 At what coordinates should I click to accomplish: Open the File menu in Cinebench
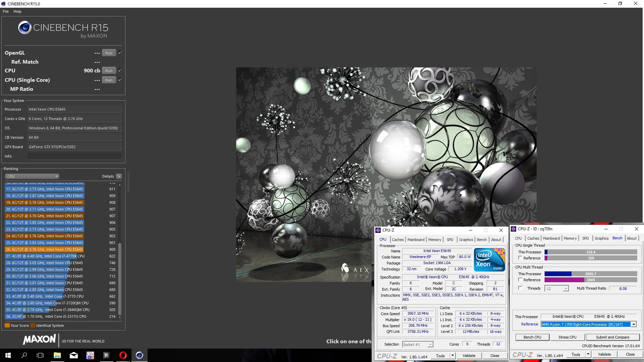pos(6,11)
